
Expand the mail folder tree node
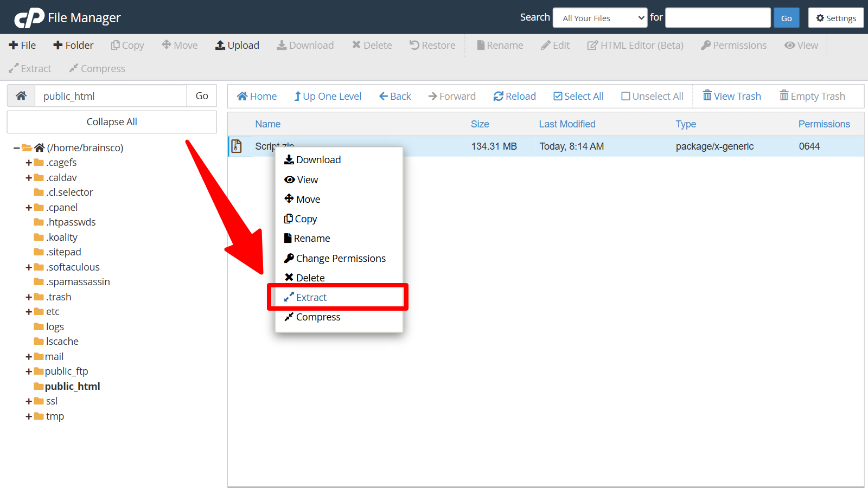click(x=29, y=357)
